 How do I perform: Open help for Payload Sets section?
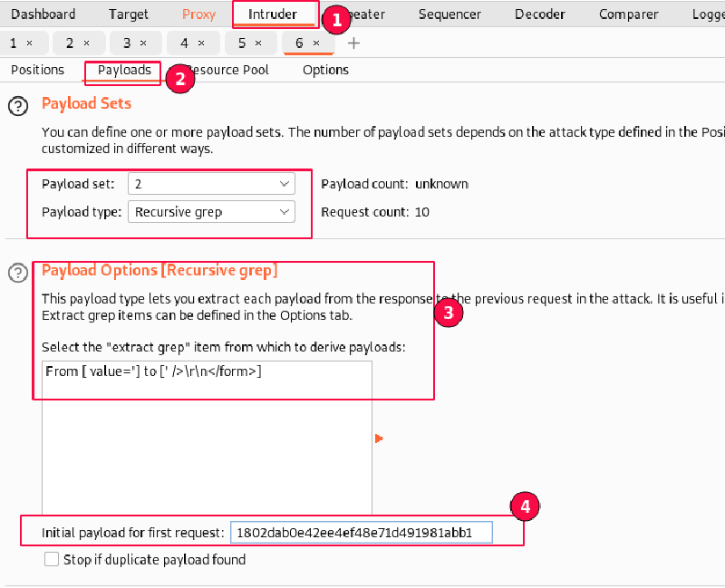click(18, 107)
